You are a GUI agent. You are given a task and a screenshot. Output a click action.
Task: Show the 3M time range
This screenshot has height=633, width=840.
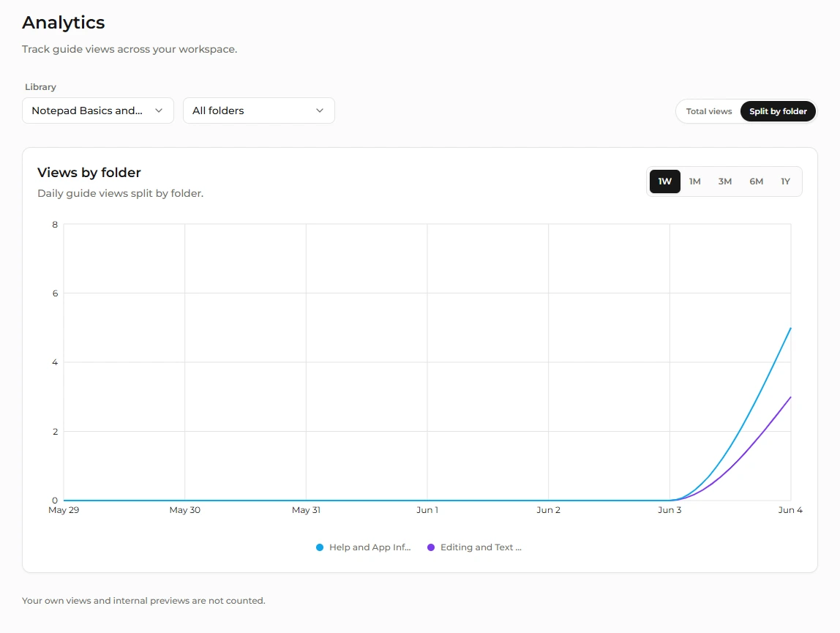725,181
